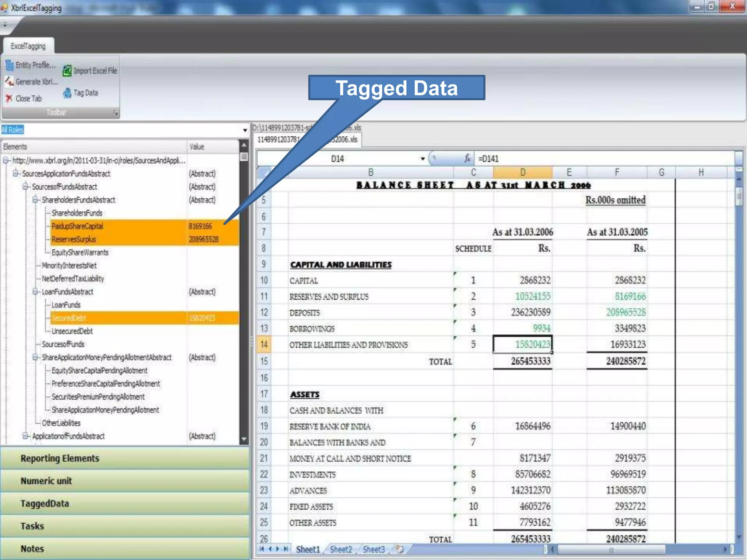Image resolution: width=747 pixels, height=560 pixels.
Task: Select row 14 header
Action: (264, 345)
